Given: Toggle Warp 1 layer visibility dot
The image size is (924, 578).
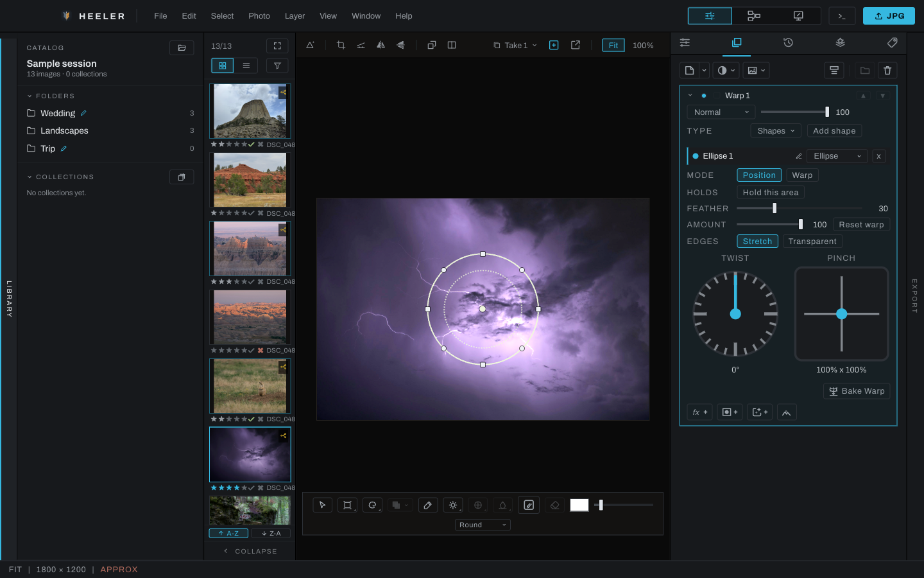Looking at the screenshot, I should coord(704,96).
